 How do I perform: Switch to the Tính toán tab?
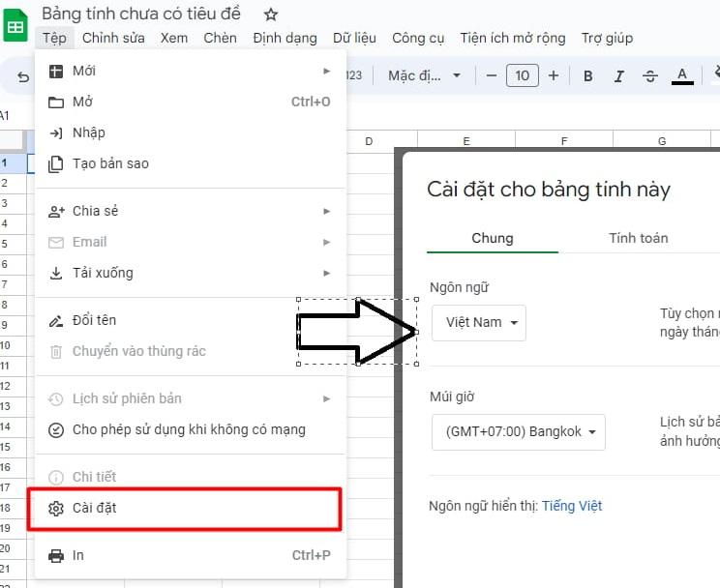639,238
